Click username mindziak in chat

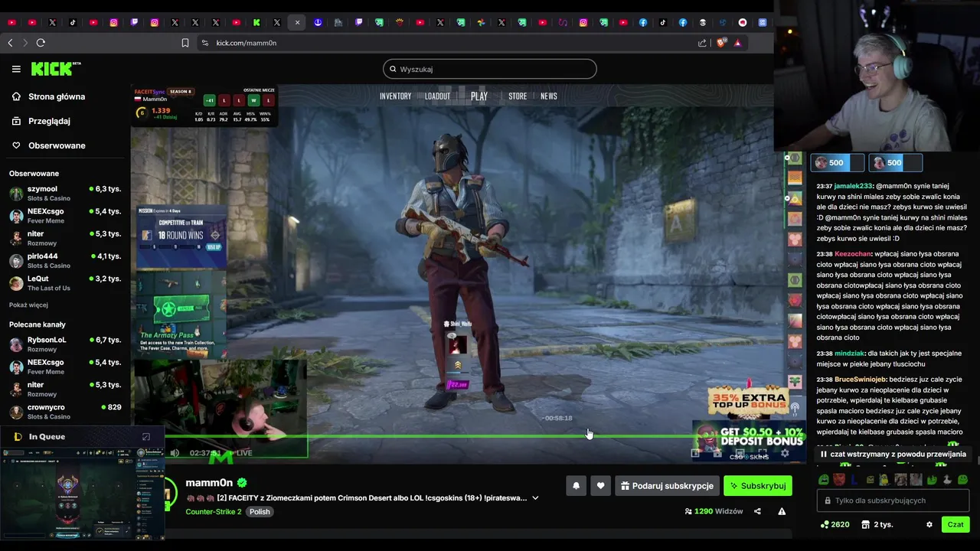pyautogui.click(x=850, y=354)
